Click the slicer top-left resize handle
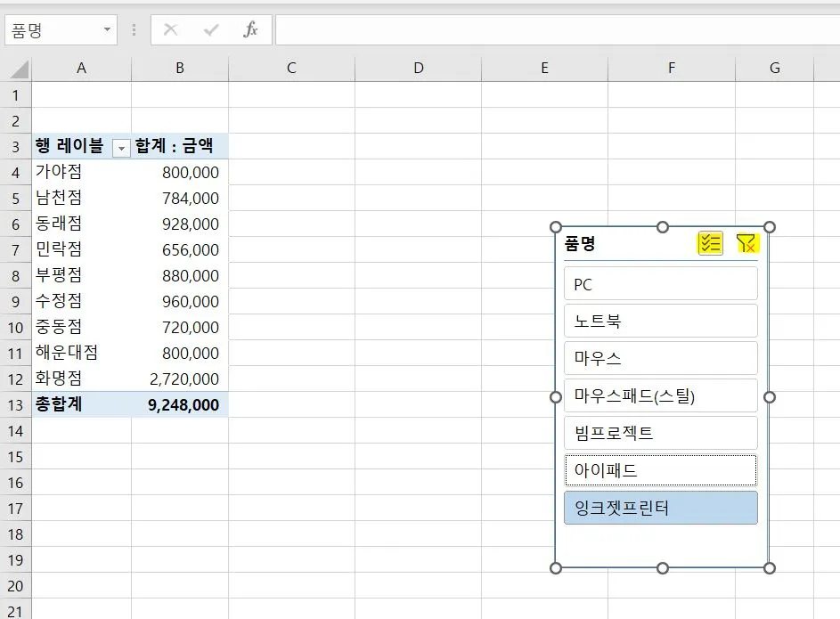The width and height of the screenshot is (840, 619). [556, 227]
